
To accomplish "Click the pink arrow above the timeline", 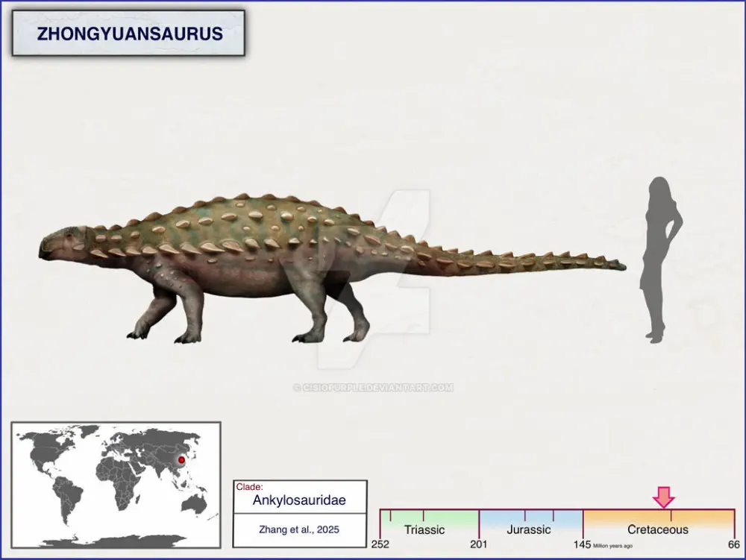I will coord(663,497).
